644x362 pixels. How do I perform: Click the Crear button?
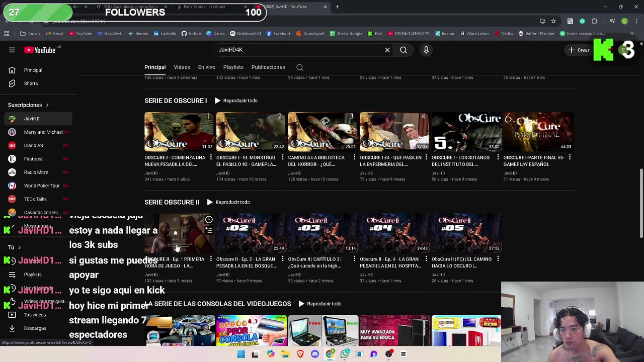click(x=579, y=50)
